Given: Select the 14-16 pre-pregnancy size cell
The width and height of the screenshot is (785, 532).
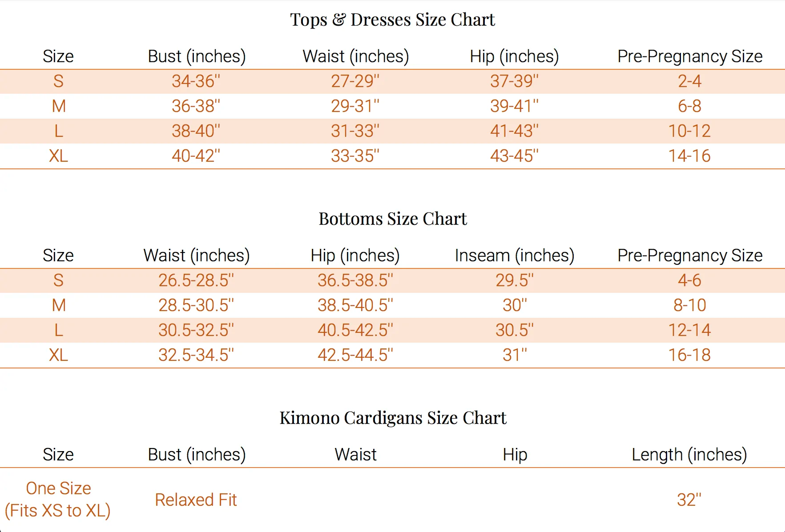Looking at the screenshot, I should coord(689,156).
